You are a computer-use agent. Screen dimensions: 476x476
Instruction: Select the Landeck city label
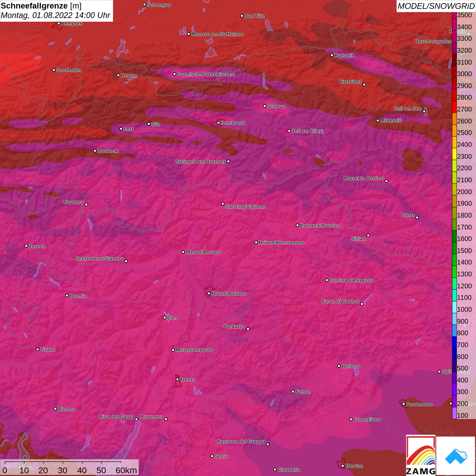107,151
